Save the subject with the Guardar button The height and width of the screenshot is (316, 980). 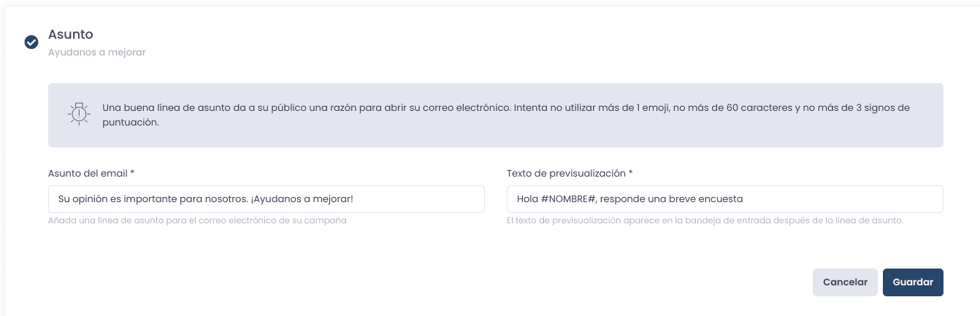coord(913,282)
